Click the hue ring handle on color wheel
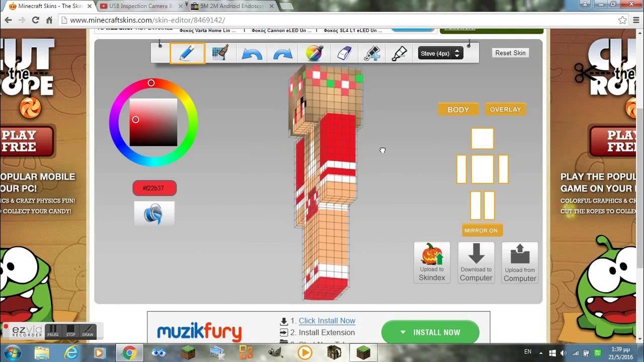Screen dimensions: 644x362 [x=151, y=82]
